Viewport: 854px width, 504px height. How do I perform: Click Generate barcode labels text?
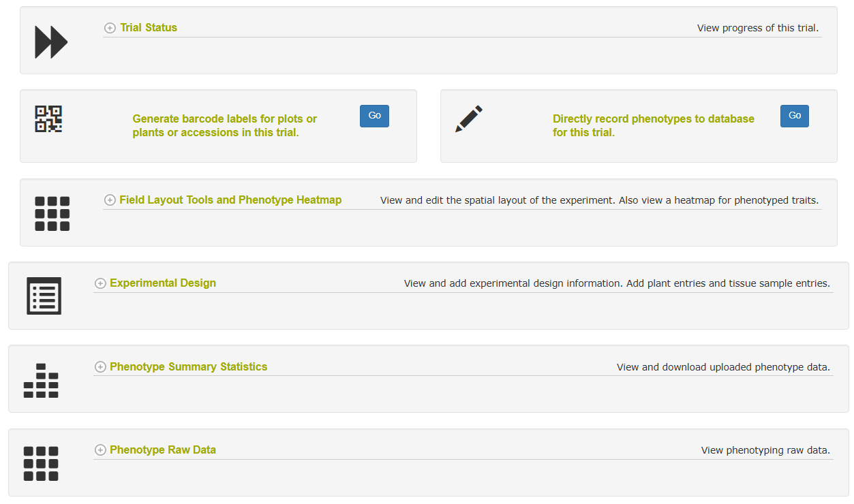(225, 126)
